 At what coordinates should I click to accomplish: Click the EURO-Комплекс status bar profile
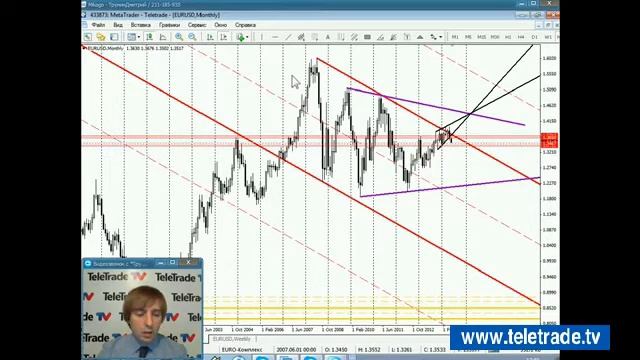click(242, 350)
